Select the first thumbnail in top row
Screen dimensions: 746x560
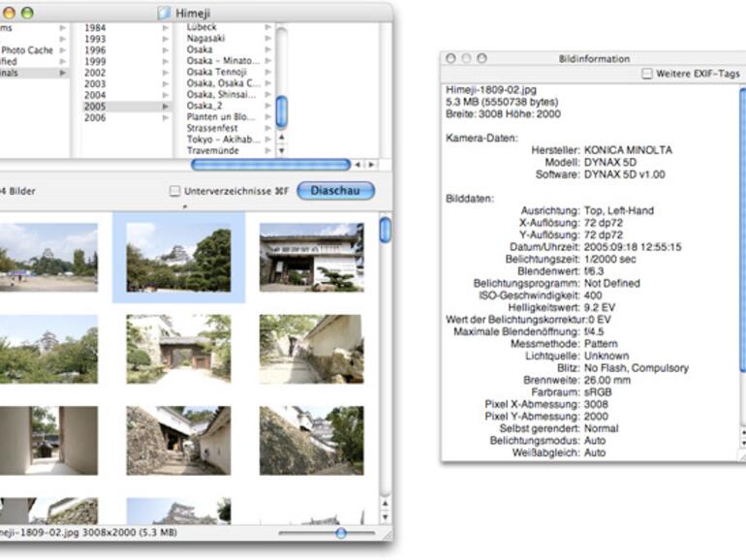tap(48, 257)
